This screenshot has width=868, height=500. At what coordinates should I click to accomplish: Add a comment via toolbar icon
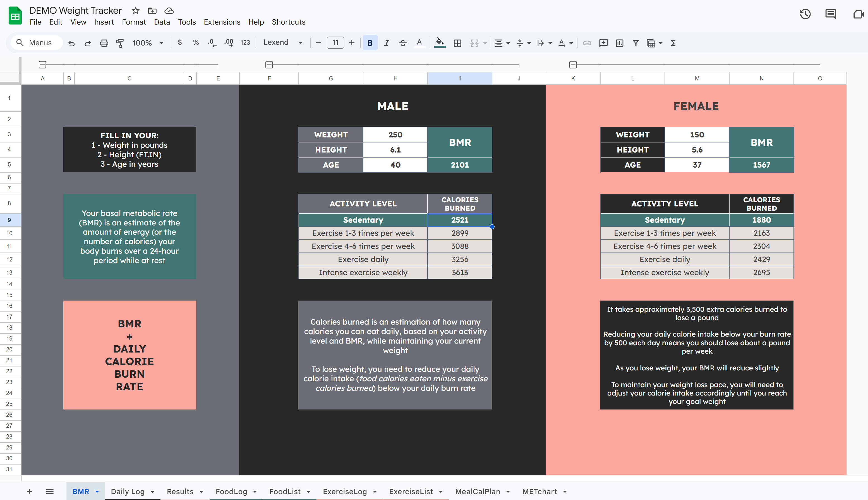603,43
